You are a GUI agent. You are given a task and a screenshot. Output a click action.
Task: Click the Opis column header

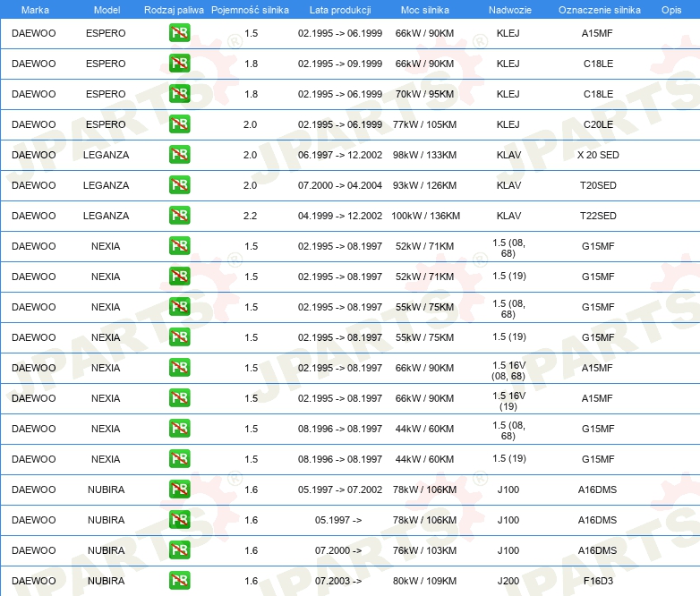671,10
